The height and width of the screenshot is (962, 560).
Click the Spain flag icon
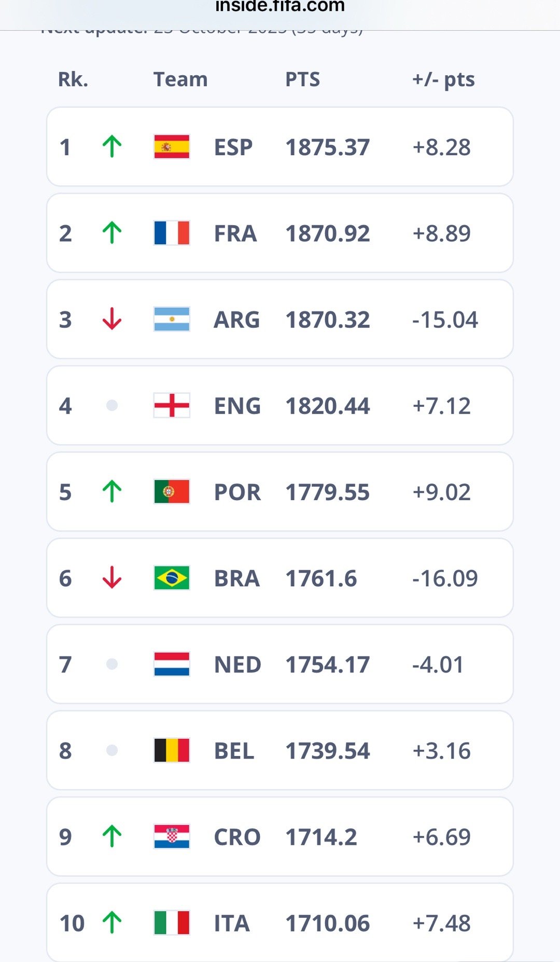[172, 147]
